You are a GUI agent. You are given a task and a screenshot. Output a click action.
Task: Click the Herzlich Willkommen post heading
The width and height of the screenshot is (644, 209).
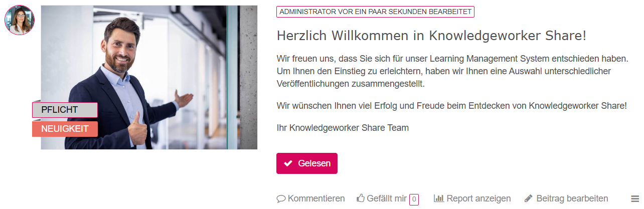(x=431, y=36)
